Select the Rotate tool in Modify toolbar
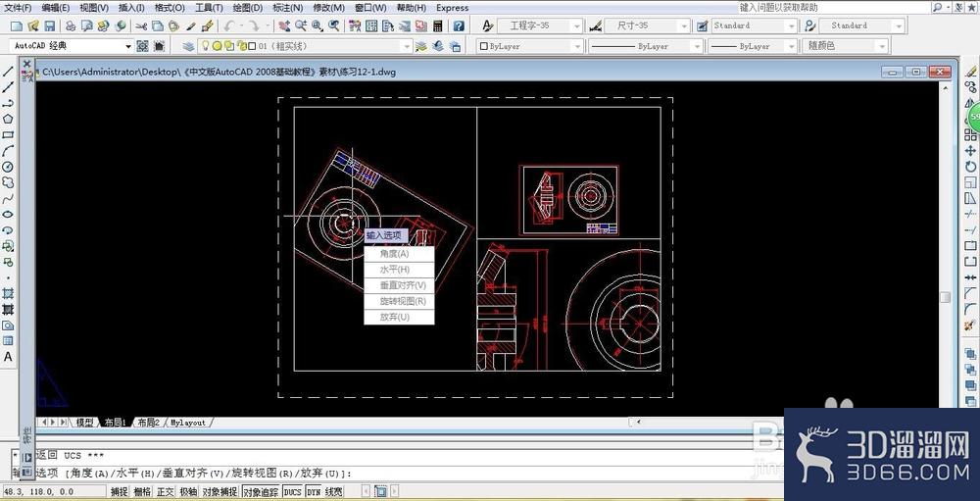Image resolution: width=980 pixels, height=501 pixels. click(x=970, y=167)
